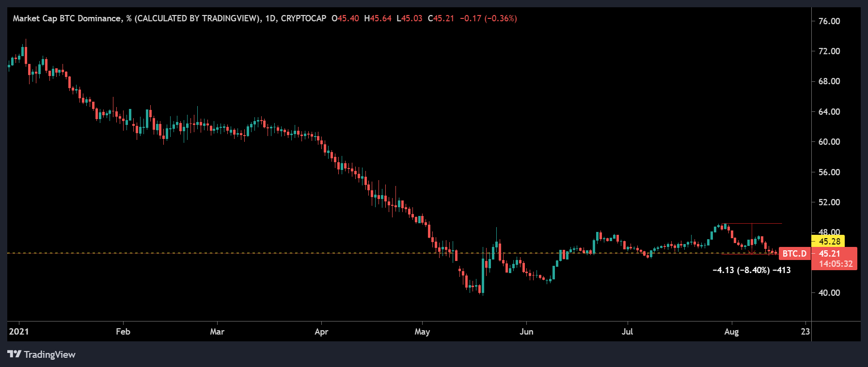Viewport: 868px width, 367px height.
Task: Click the CRYPTOCAP exchange label
Action: 303,18
